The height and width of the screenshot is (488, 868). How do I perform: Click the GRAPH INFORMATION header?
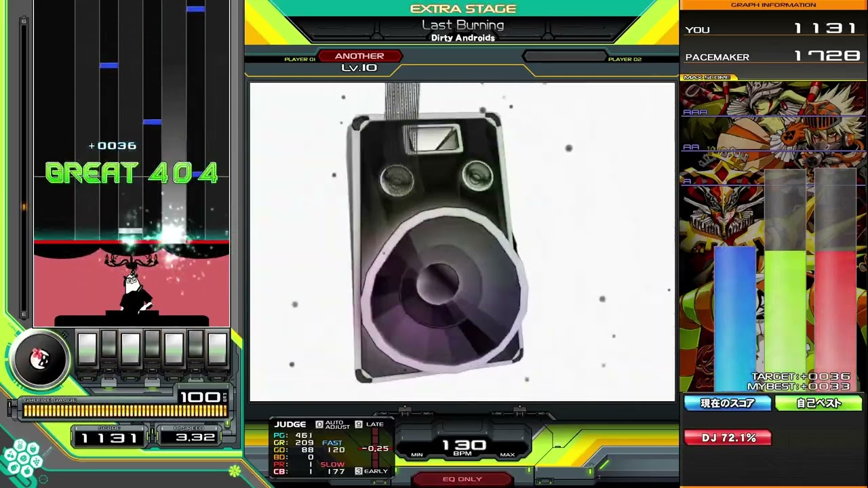[x=773, y=5]
